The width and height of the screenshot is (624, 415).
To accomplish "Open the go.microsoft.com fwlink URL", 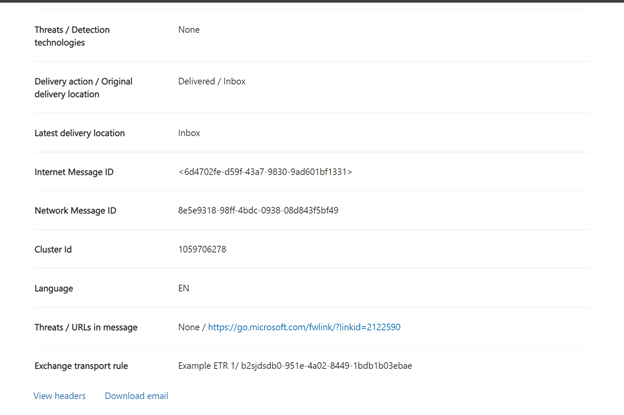I will coord(304,327).
